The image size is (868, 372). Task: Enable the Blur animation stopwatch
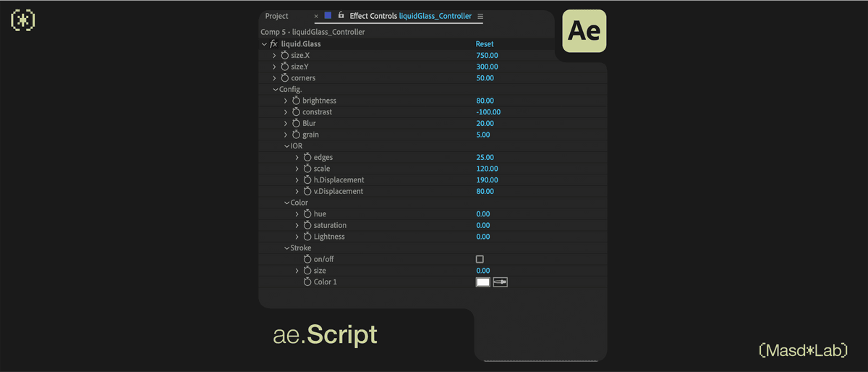click(x=297, y=124)
